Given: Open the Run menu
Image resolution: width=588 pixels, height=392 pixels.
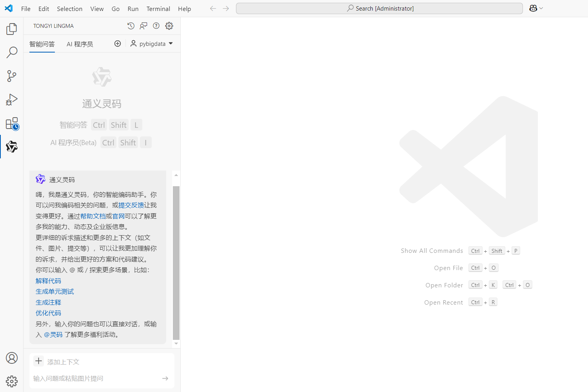Looking at the screenshot, I should click(133, 9).
